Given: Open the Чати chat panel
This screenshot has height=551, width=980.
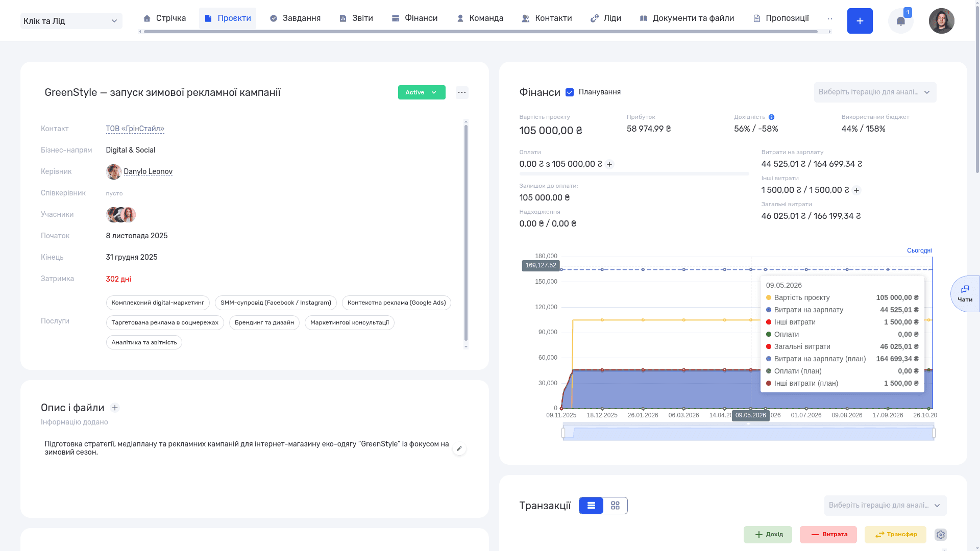Looking at the screenshot, I should 965,294.
